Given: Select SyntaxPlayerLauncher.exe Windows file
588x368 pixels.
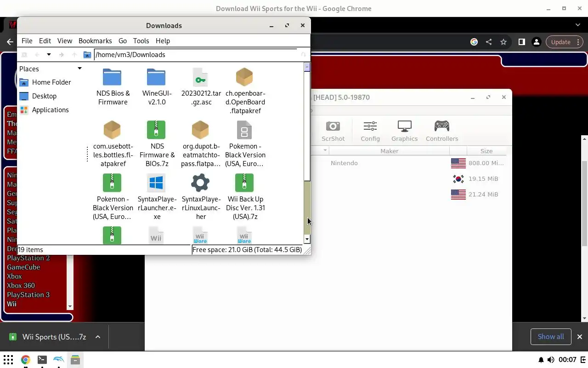Looking at the screenshot, I should coord(157,196).
